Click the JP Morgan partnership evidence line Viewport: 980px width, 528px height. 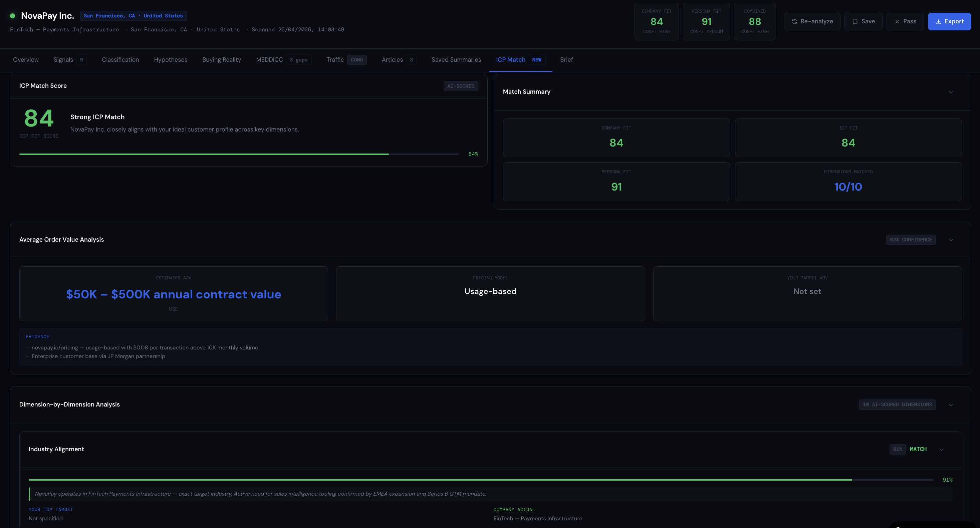[x=98, y=356]
